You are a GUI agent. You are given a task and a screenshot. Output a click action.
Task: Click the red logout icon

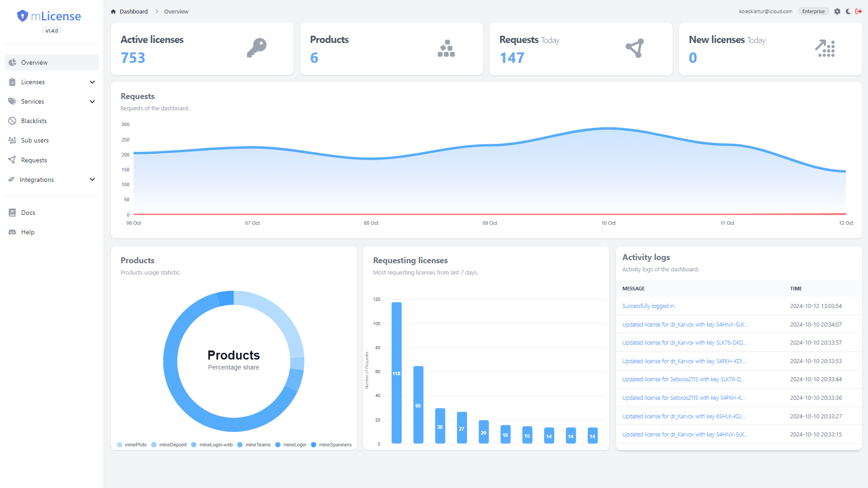coord(859,12)
